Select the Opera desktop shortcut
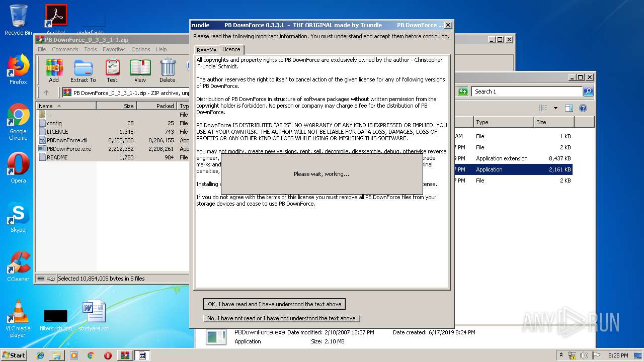644x362 pixels. (18, 168)
